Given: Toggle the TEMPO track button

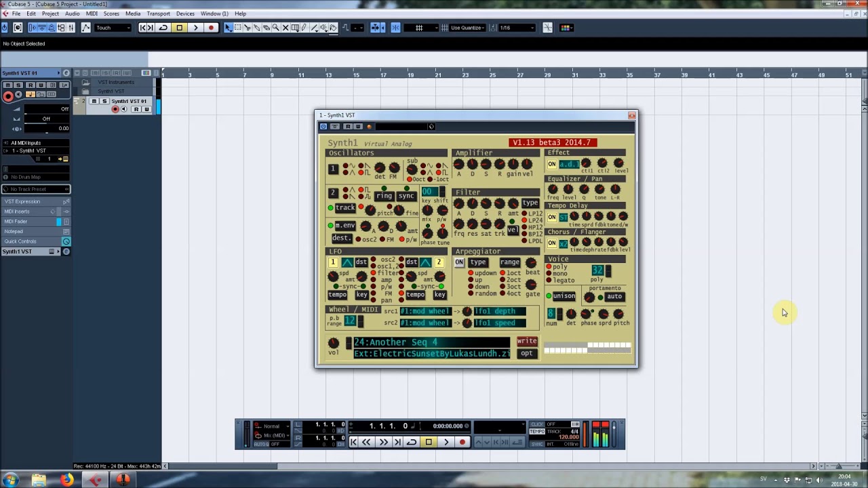Looking at the screenshot, I should [x=537, y=431].
